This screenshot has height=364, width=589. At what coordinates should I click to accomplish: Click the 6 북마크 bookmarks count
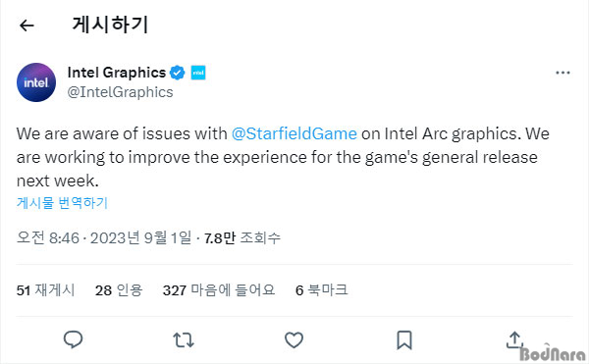(322, 290)
